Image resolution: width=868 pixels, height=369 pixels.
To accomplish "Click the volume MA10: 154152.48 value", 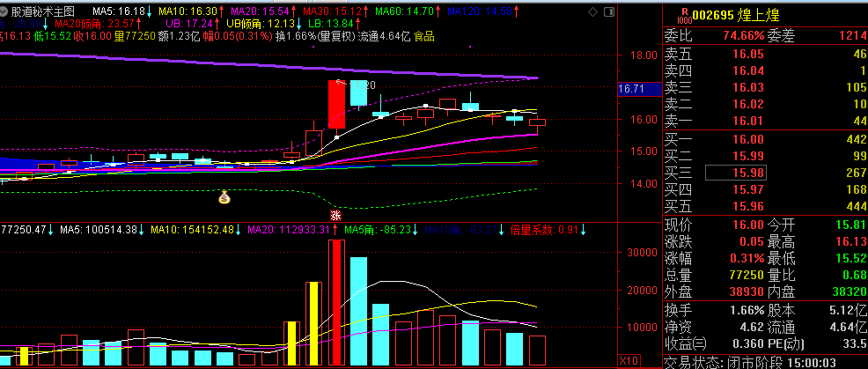I will coord(195,229).
